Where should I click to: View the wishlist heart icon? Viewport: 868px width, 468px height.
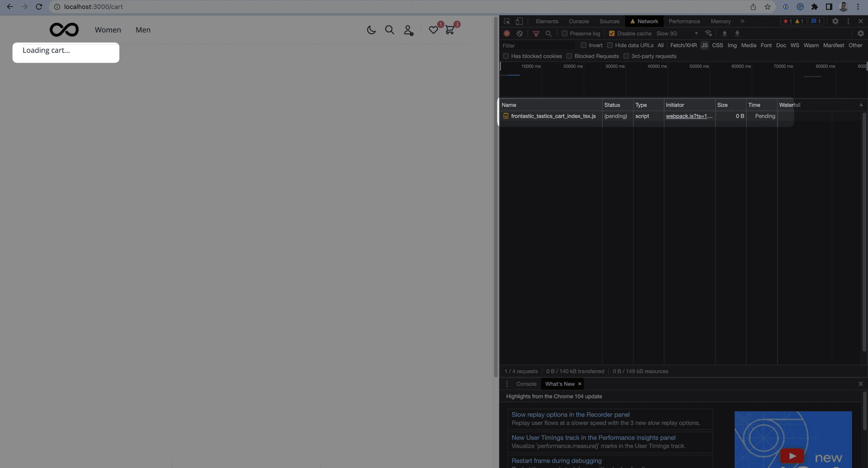click(433, 30)
